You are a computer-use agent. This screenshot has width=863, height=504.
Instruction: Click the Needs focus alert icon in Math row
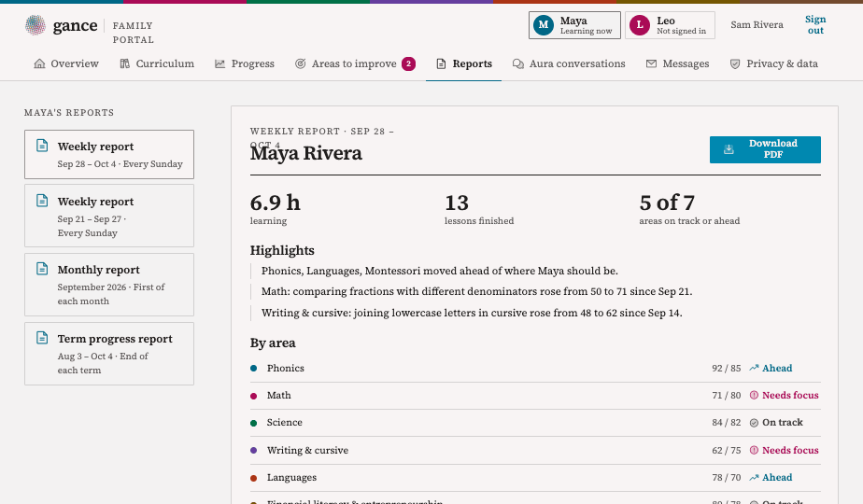click(754, 395)
